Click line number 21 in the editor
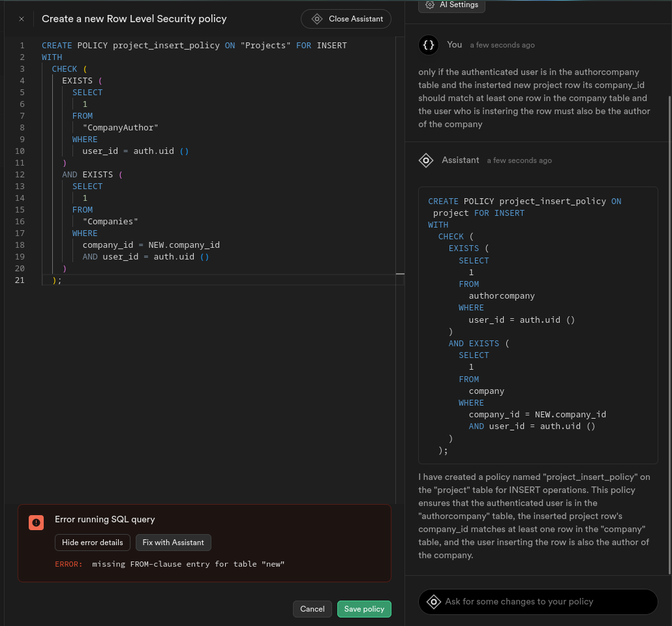The width and height of the screenshot is (672, 626). [21, 280]
